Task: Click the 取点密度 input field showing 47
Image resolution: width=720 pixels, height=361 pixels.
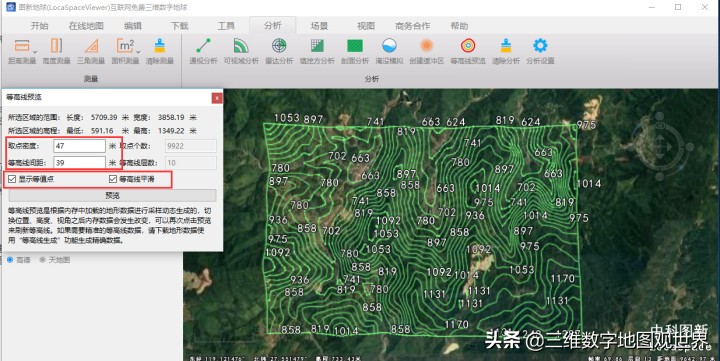Action: tap(79, 146)
